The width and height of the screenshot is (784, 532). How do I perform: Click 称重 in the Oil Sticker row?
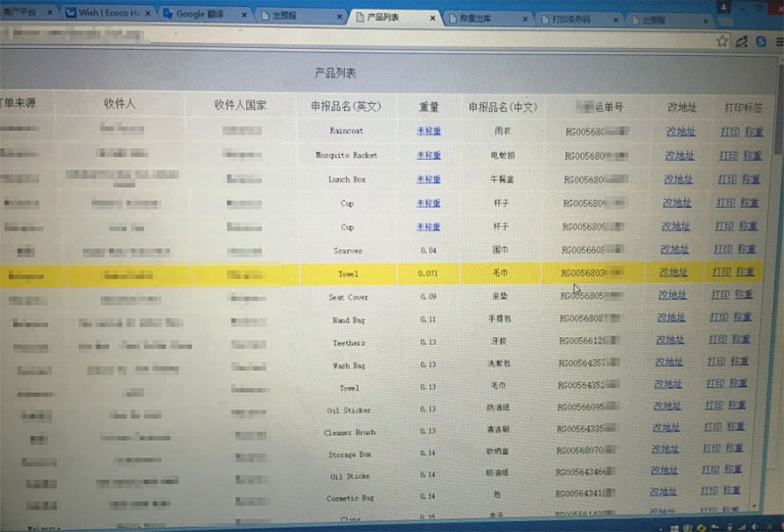point(737,405)
